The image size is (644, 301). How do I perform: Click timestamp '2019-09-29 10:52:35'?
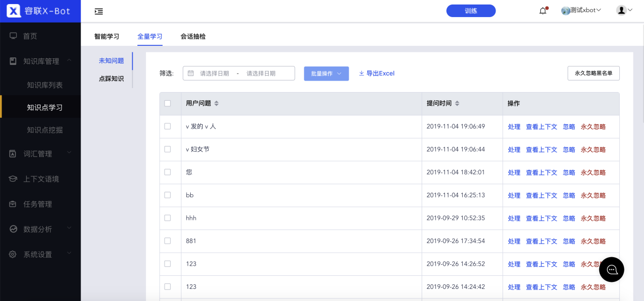click(x=456, y=218)
